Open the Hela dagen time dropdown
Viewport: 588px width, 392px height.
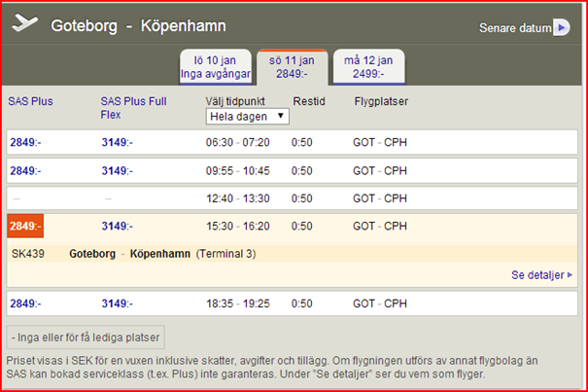pyautogui.click(x=248, y=116)
